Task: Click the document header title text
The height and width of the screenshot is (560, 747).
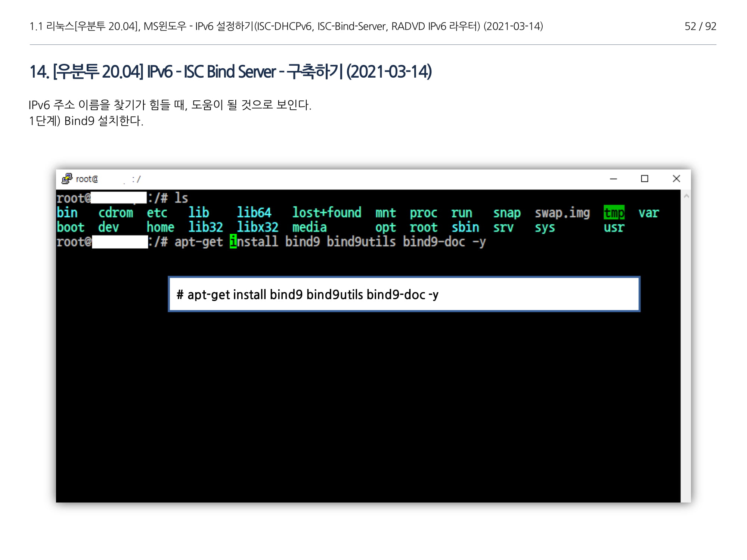Action: [286, 26]
